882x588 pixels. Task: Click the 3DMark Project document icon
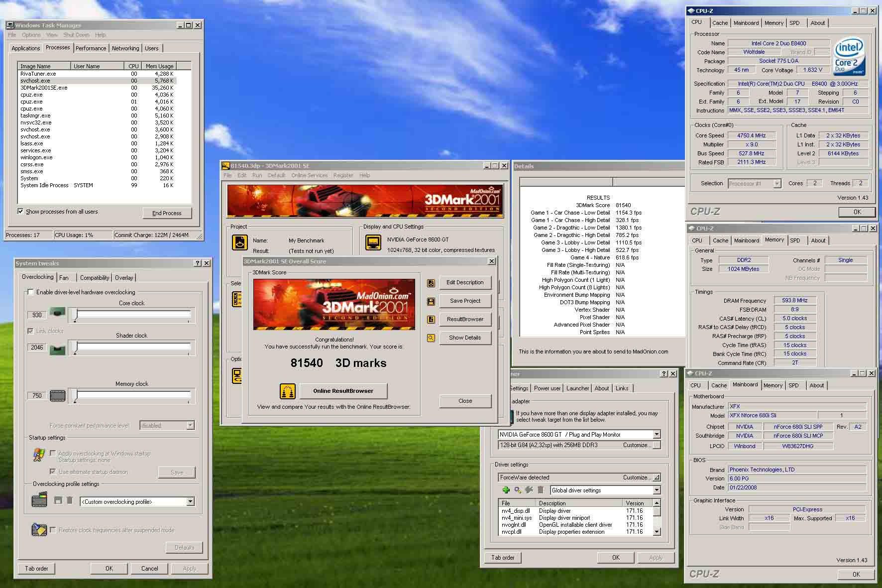[240, 242]
